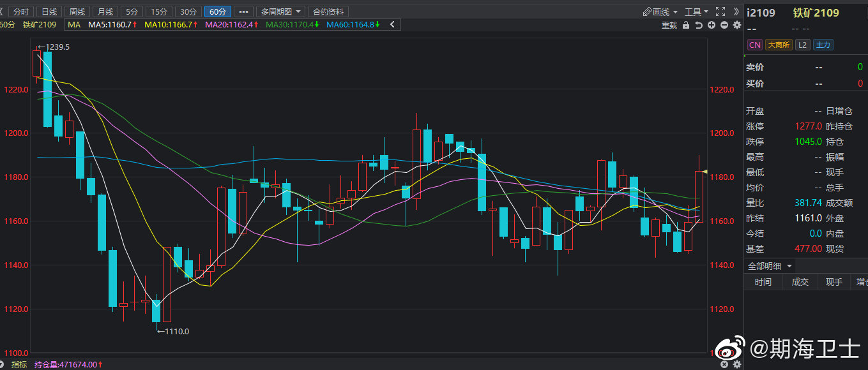The height and width of the screenshot is (370, 868).
Task: Click the 涨停 limit-up value 1277.0
Action: 809,126
